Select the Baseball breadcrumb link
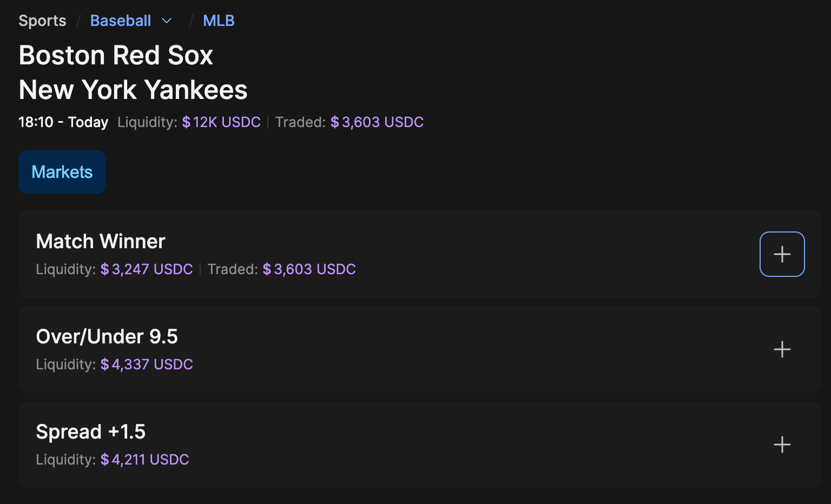This screenshot has width=831, height=504. pyautogui.click(x=121, y=21)
